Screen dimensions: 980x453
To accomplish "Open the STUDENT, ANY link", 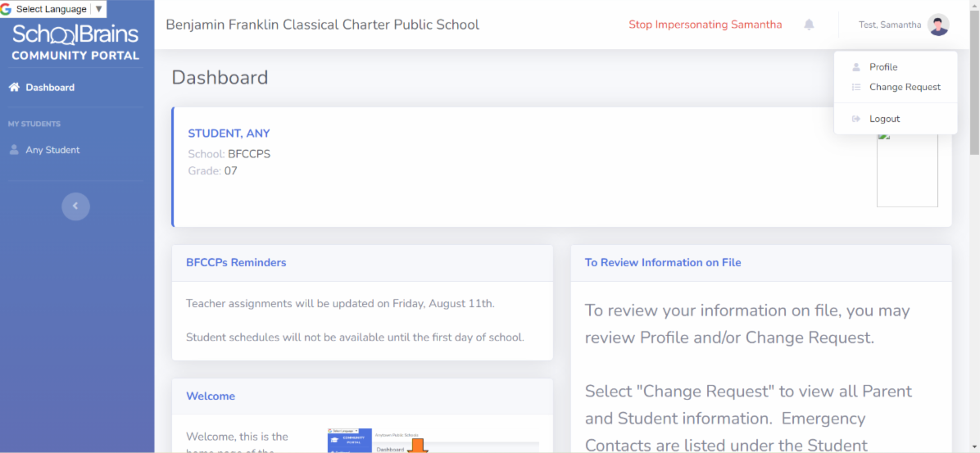I will coord(229,134).
